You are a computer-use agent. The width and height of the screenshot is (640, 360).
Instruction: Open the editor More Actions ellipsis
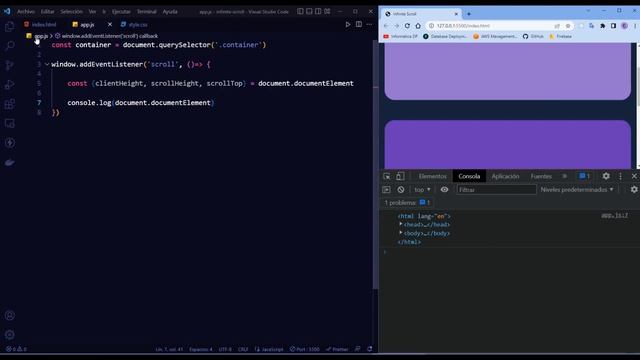(x=369, y=24)
